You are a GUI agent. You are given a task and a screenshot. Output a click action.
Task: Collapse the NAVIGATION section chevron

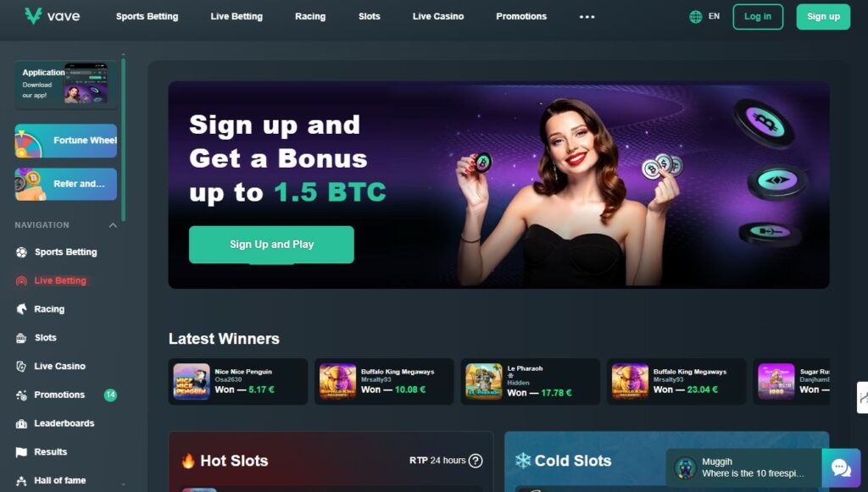coord(113,225)
